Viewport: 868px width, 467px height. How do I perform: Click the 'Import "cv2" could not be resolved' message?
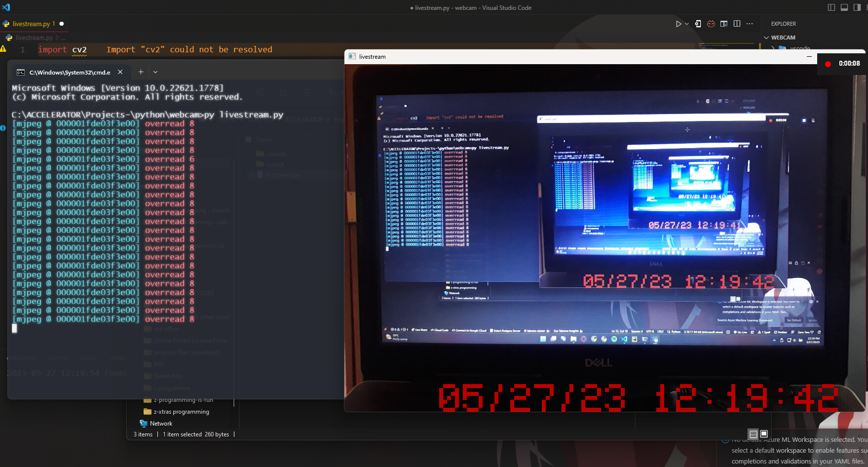[x=189, y=49]
